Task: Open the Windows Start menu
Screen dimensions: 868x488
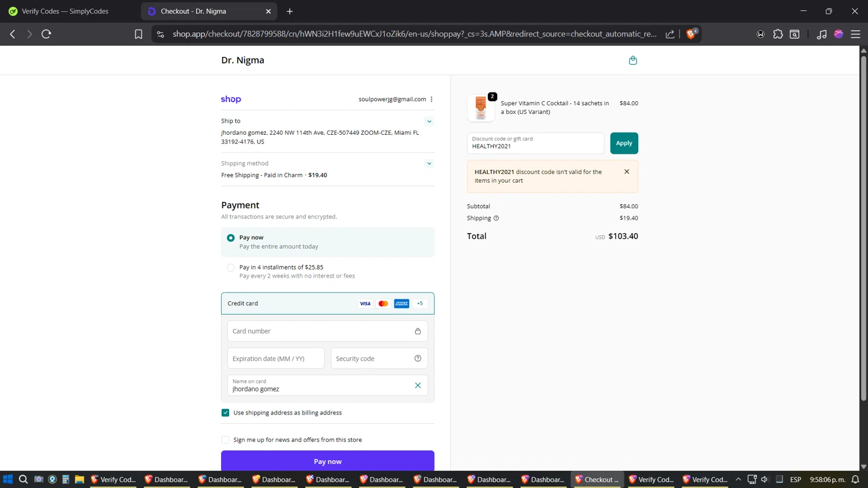Action: click(x=8, y=479)
